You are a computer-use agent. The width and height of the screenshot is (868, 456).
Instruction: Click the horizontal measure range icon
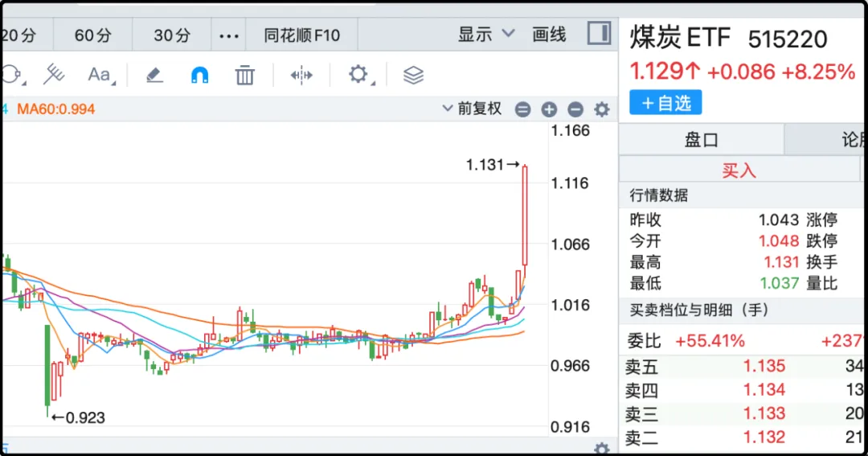tap(301, 76)
